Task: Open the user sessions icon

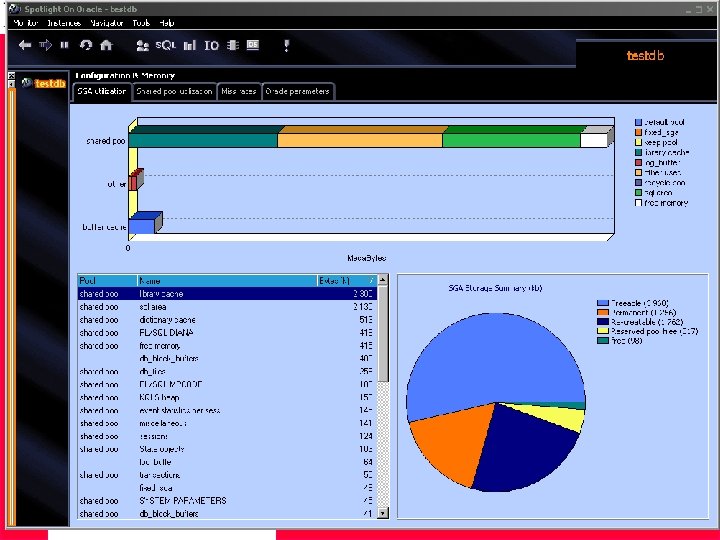Action: point(142,45)
